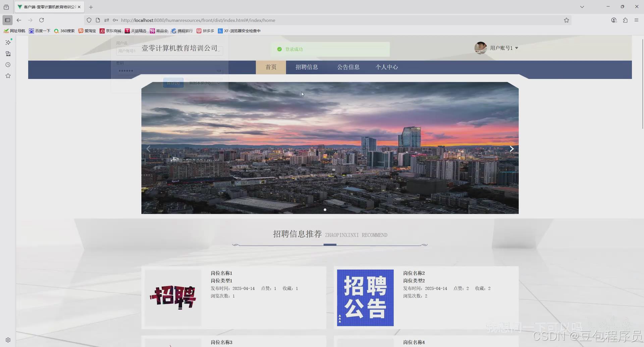Open the 网址导航 bookmark
644x347 pixels.
(14, 31)
